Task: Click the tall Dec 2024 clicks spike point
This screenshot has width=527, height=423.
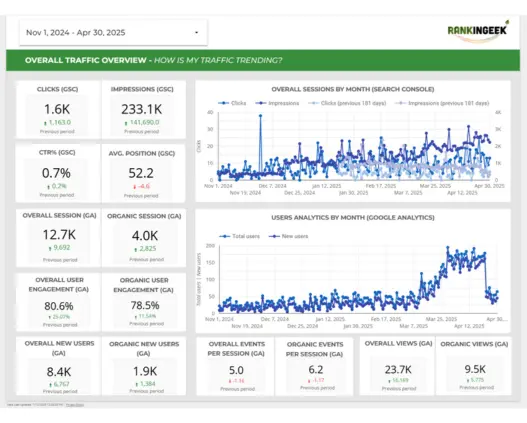Action: [260, 116]
